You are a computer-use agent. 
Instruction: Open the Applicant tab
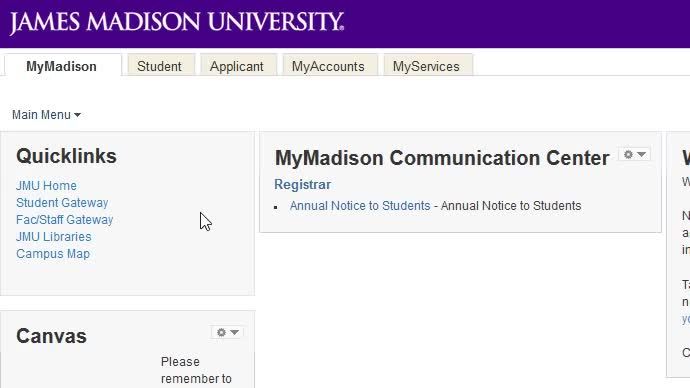click(x=237, y=66)
